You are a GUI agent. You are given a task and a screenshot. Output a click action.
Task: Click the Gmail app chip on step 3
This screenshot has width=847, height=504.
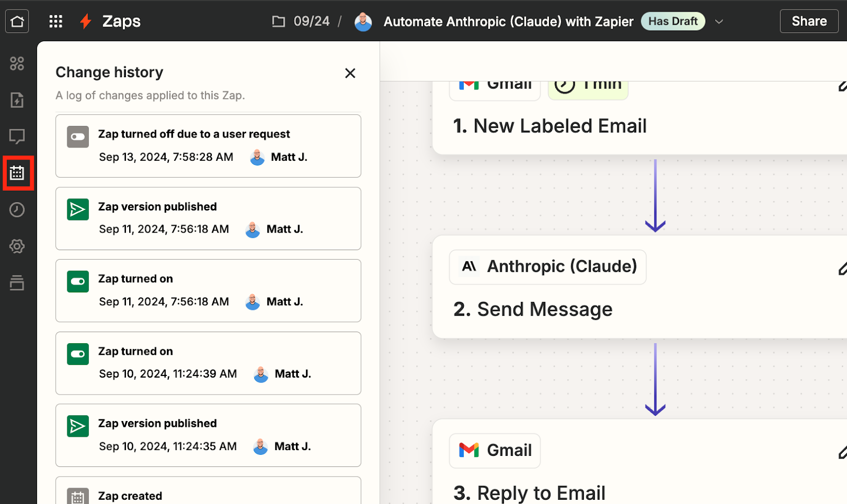click(494, 450)
